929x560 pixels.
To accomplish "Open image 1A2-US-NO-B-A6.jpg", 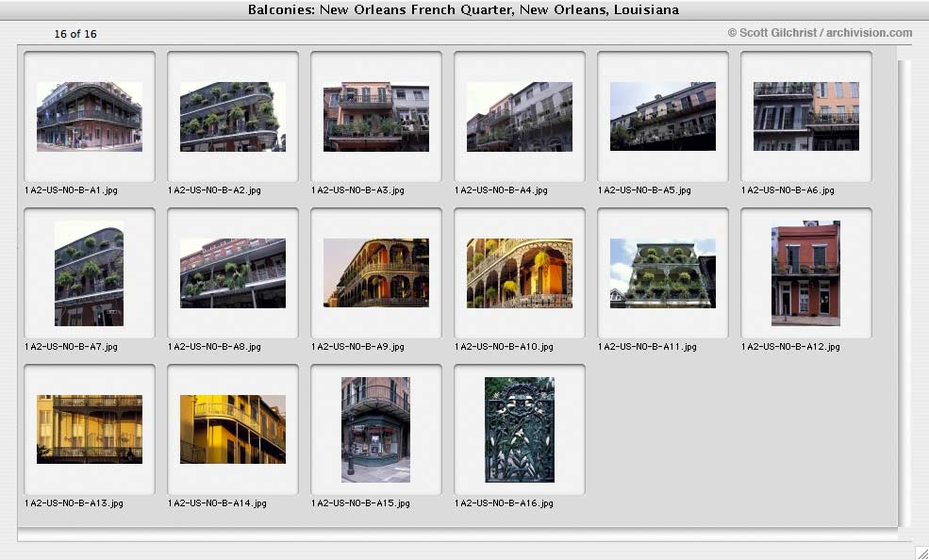I will point(806,117).
